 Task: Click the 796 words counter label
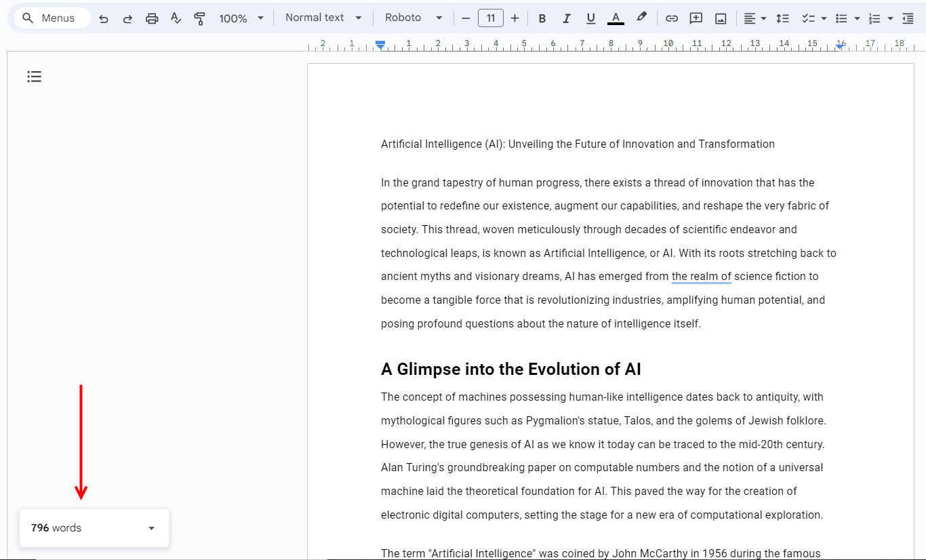(x=56, y=528)
